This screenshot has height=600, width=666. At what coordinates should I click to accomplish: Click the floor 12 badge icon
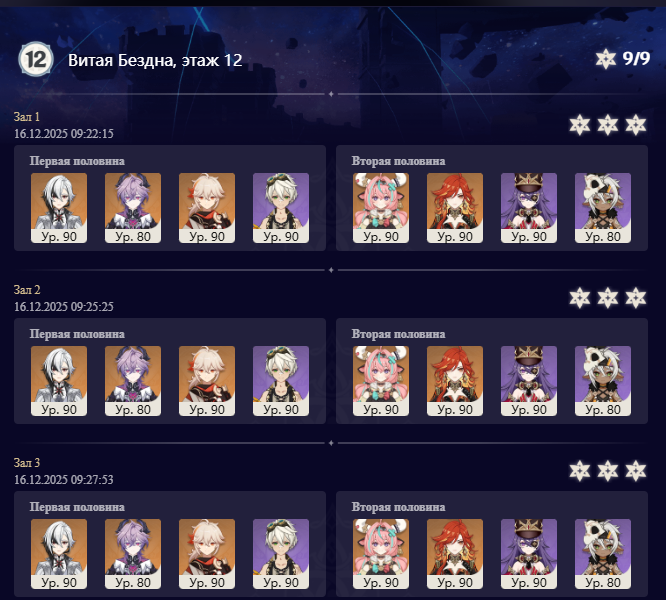(x=36, y=59)
